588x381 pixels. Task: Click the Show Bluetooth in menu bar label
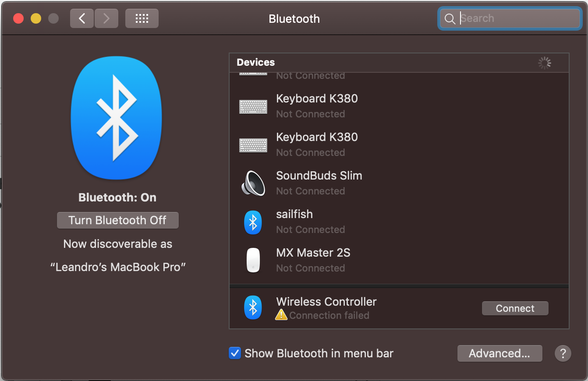coord(319,353)
